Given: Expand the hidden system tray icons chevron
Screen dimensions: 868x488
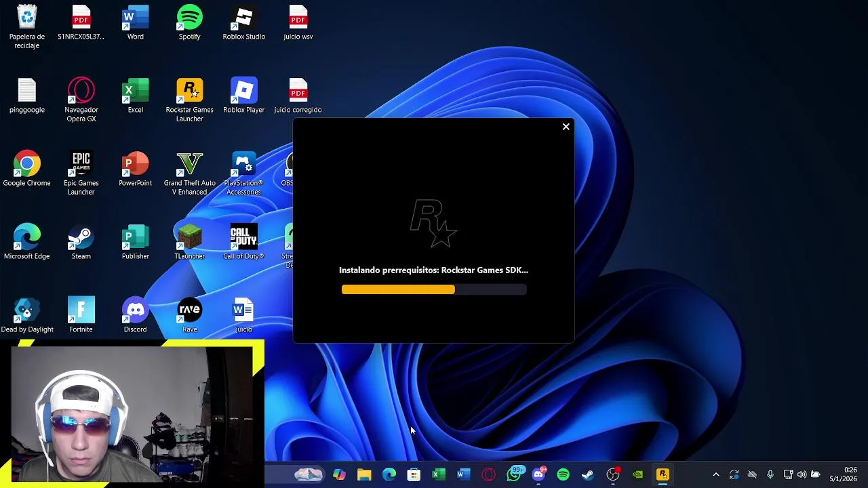Looking at the screenshot, I should [x=715, y=474].
